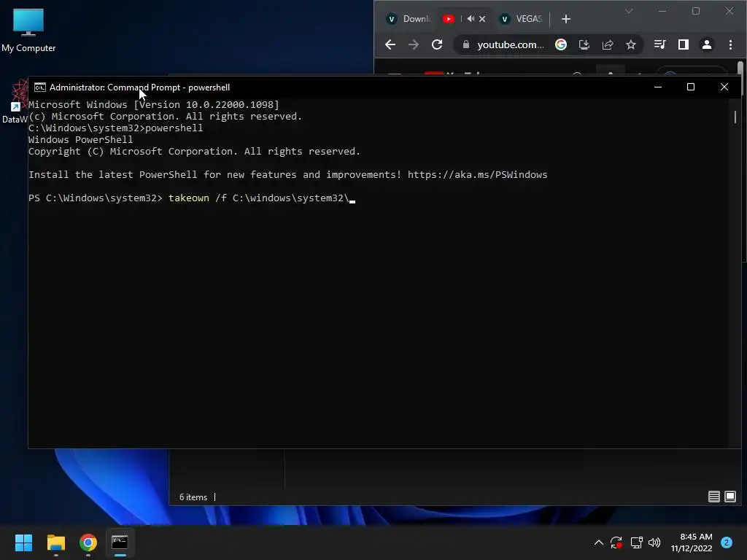Open Chrome media controls icon

pos(659,44)
